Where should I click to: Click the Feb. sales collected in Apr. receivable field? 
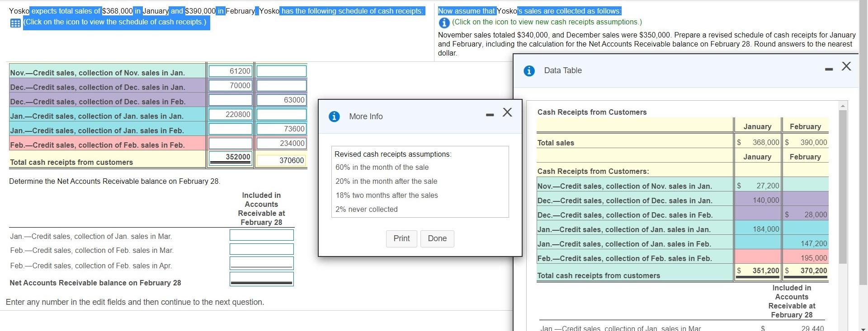[x=261, y=263]
